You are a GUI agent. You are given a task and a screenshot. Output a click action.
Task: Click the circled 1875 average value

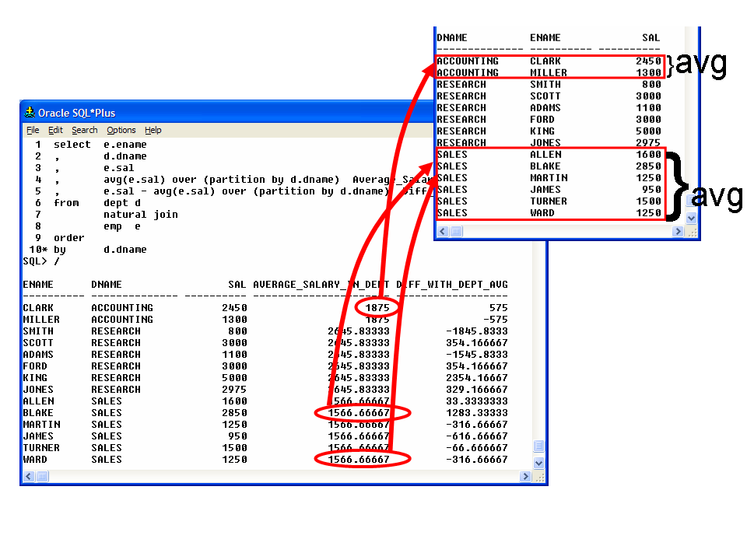377,308
